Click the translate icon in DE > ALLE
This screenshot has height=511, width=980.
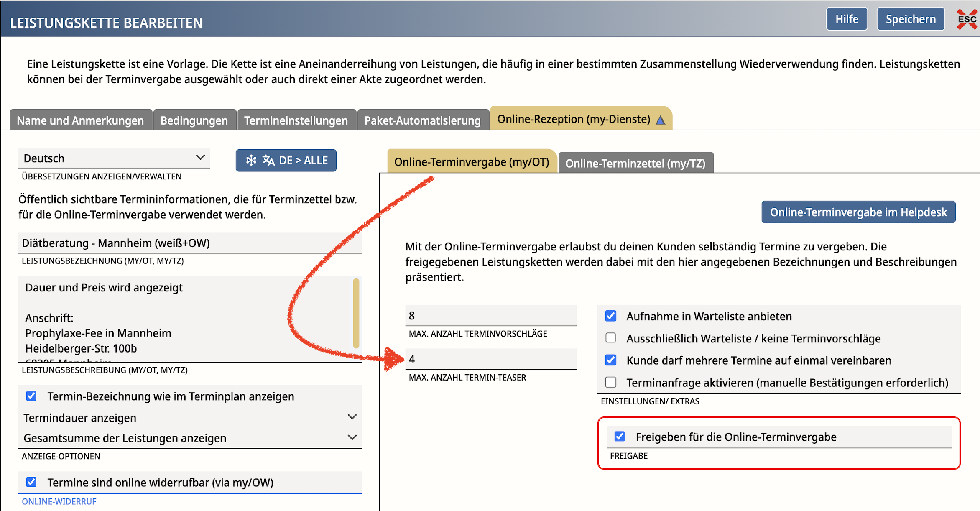[x=268, y=160]
